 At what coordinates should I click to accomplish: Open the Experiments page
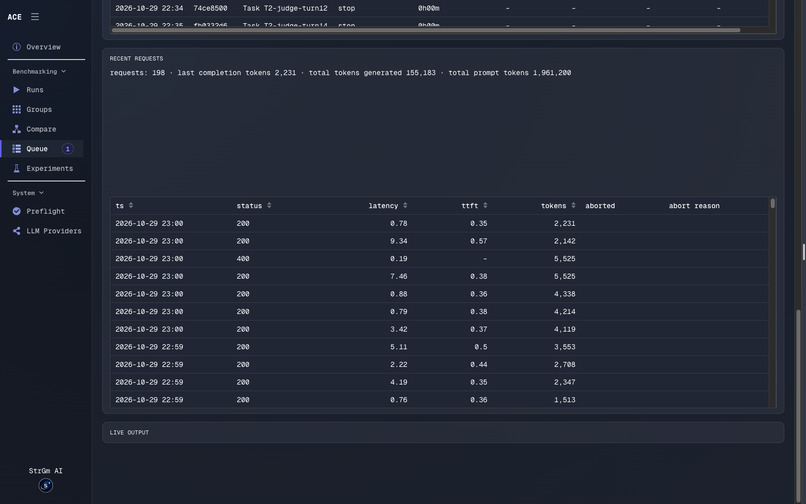click(49, 168)
